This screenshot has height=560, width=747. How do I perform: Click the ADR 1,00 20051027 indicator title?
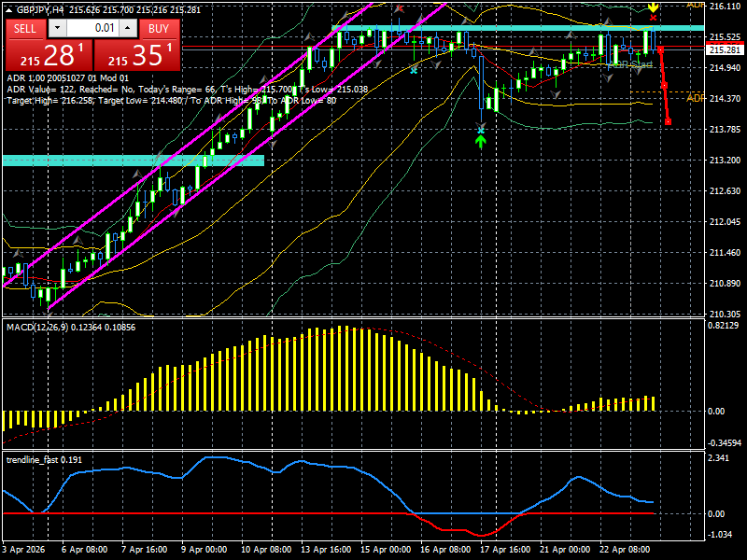[67, 78]
